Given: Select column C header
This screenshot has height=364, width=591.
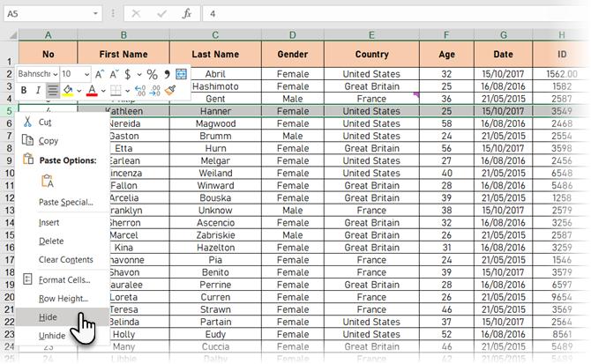Looking at the screenshot, I should (215, 35).
